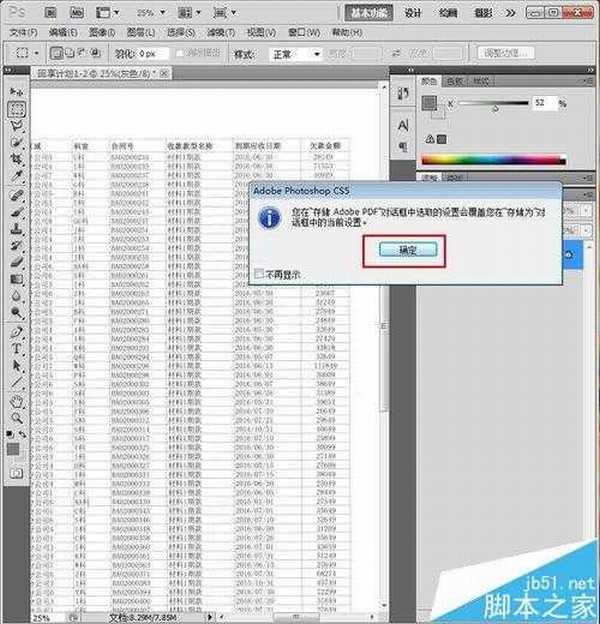Select the Move tool

16,92
